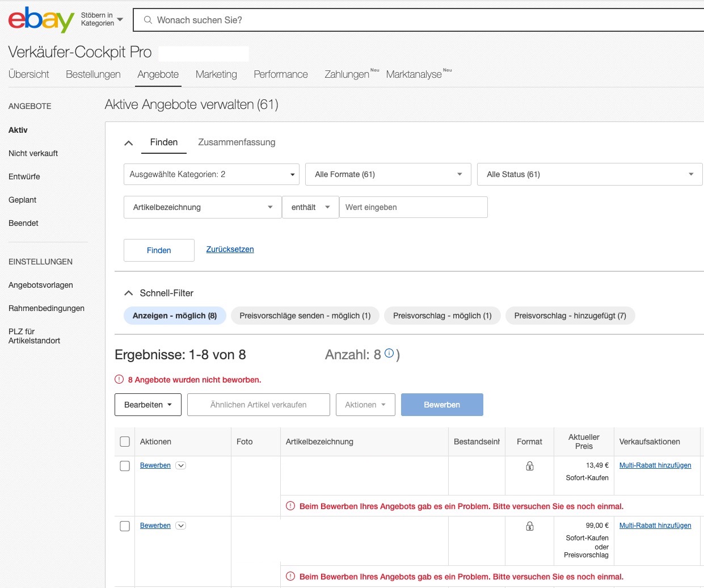Click the Finden button
This screenshot has width=704, height=588.
(159, 250)
